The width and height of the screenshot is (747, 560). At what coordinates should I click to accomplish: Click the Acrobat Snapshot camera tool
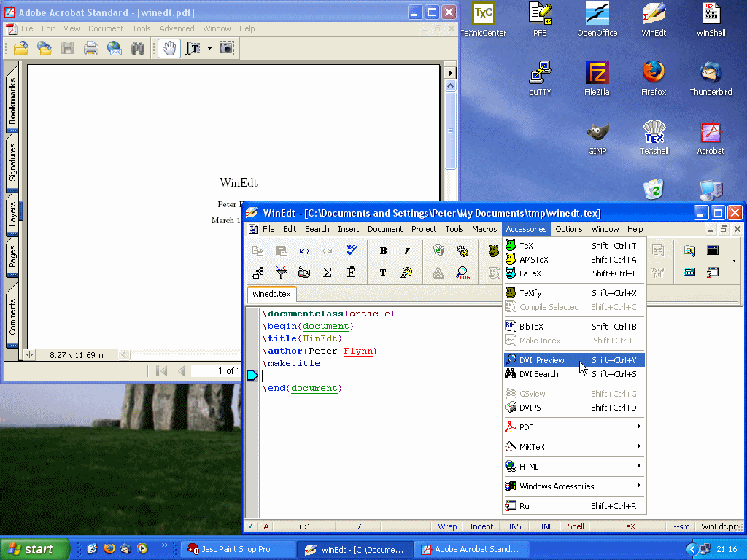click(x=228, y=48)
